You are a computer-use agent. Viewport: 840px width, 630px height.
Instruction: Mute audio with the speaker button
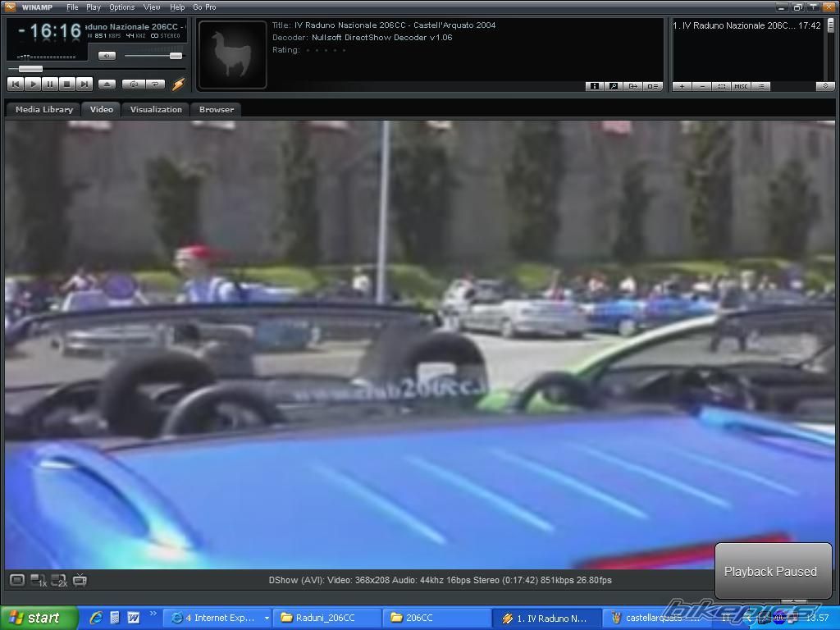point(107,56)
